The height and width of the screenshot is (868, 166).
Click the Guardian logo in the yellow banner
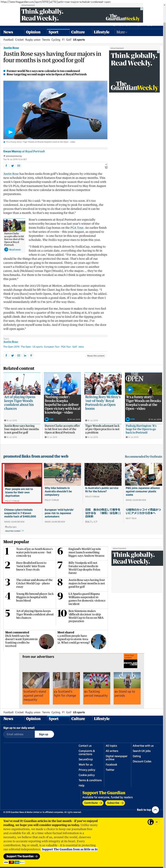pyautogui.click(x=151, y=822)
